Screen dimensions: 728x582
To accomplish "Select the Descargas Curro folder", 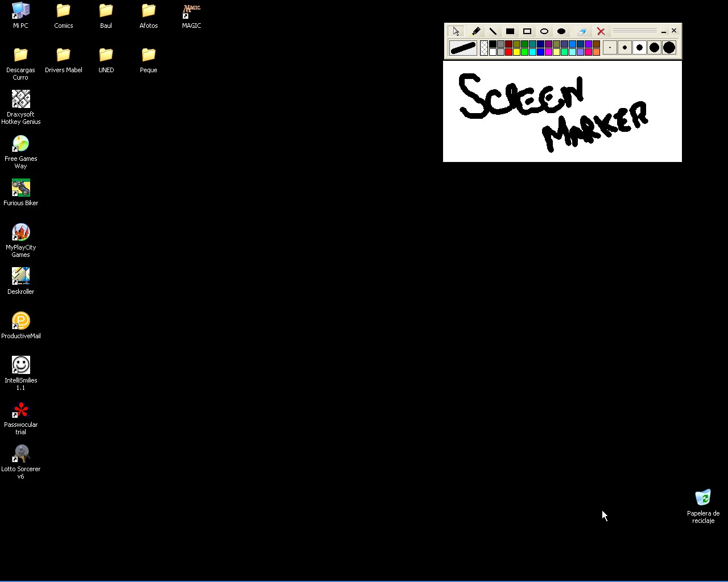I will click(20, 64).
